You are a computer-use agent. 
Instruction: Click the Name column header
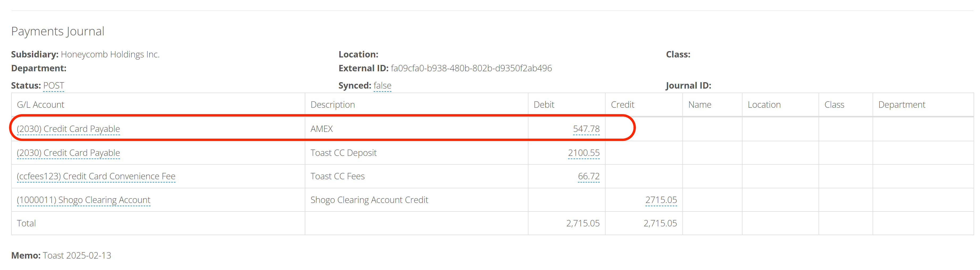(x=699, y=105)
